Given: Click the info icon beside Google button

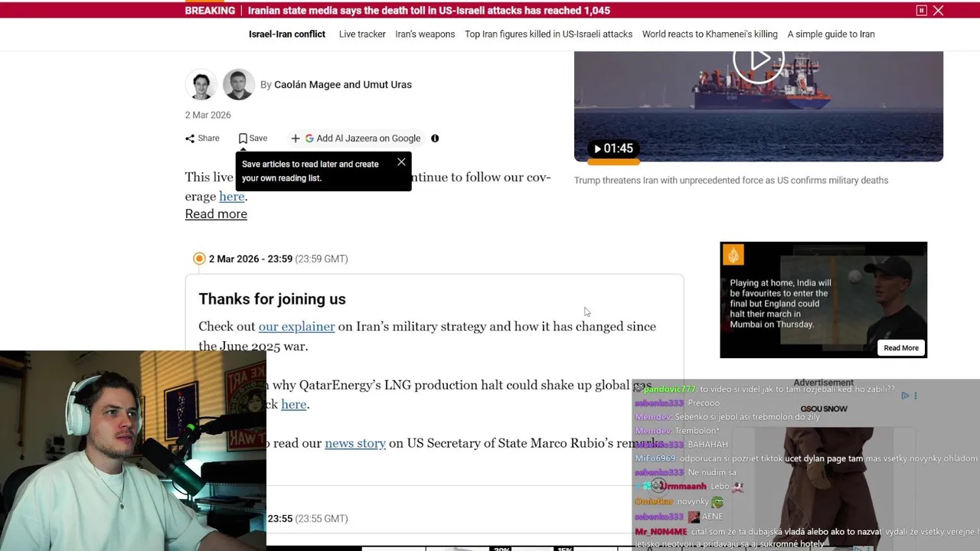Looking at the screenshot, I should click(435, 139).
